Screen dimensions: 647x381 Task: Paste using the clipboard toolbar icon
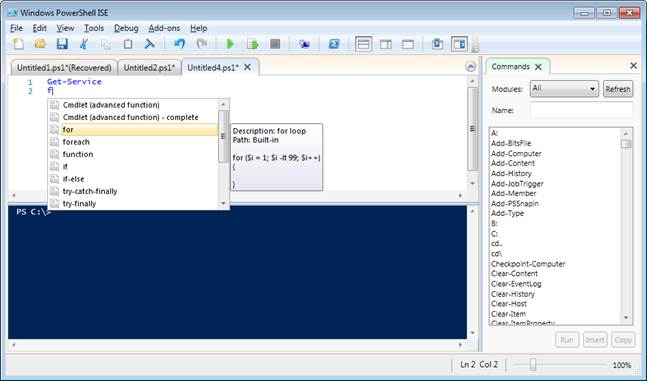click(x=128, y=44)
